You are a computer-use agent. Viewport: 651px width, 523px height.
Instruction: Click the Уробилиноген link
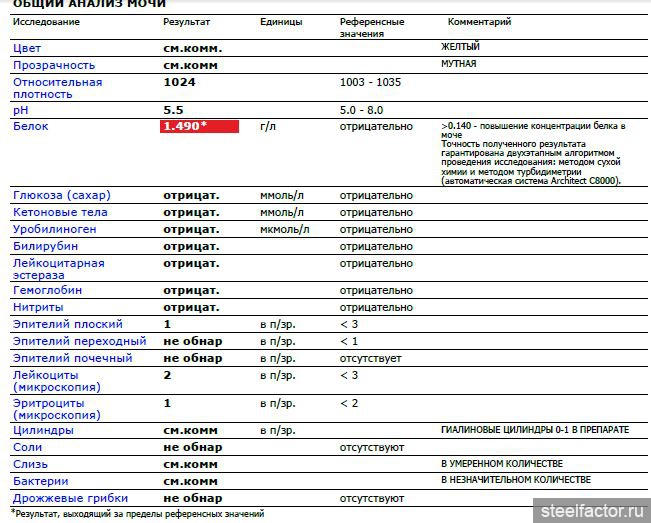point(54,229)
